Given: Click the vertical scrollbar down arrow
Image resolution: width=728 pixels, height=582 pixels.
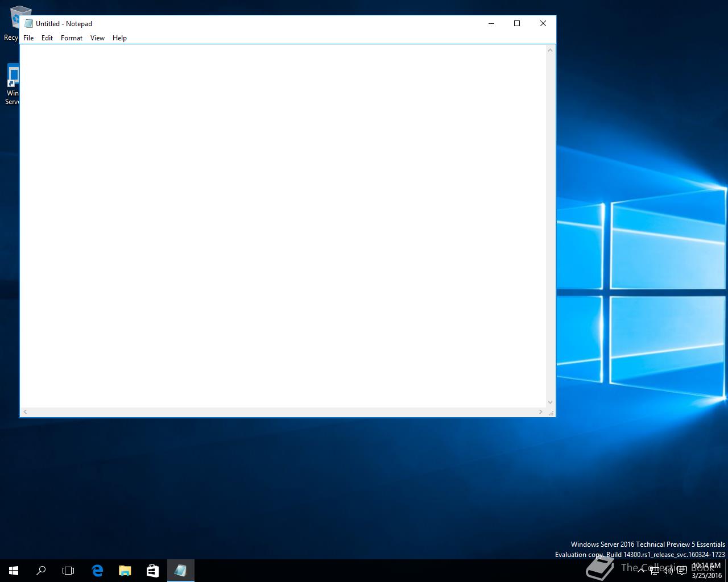Looking at the screenshot, I should click(x=550, y=402).
